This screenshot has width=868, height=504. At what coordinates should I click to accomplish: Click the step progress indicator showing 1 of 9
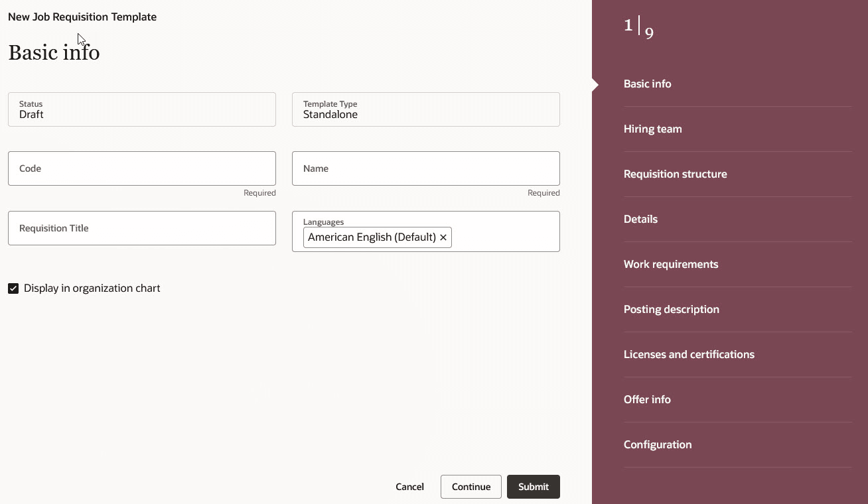tap(637, 28)
